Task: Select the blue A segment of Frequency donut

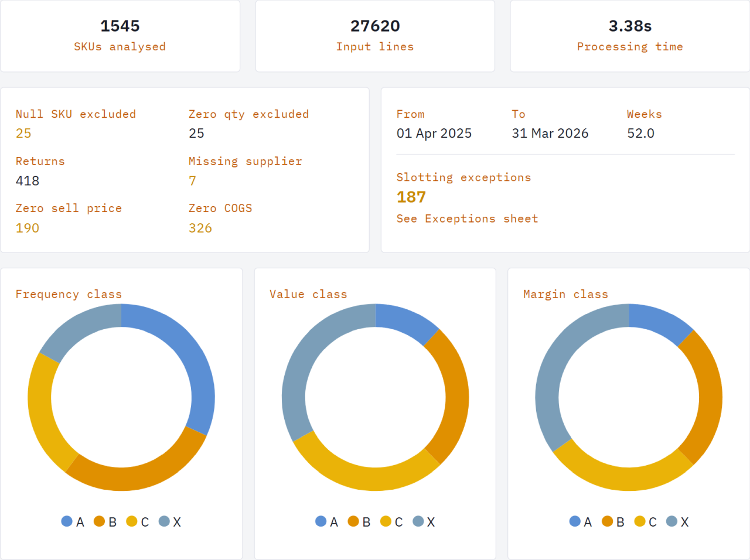Action: 189,351
